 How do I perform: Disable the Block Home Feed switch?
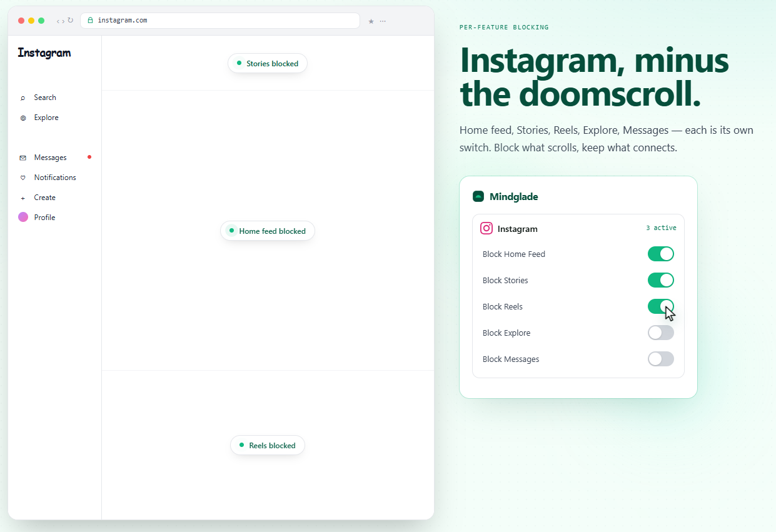pos(661,254)
